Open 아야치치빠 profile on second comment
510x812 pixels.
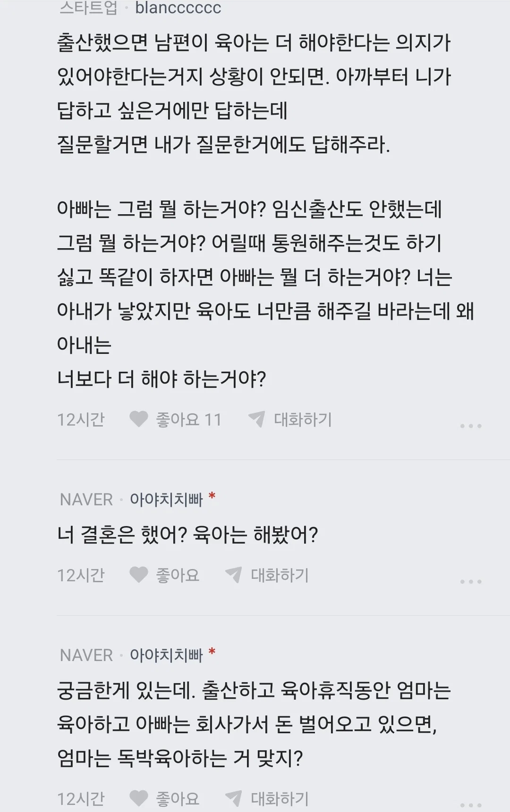click(166, 499)
